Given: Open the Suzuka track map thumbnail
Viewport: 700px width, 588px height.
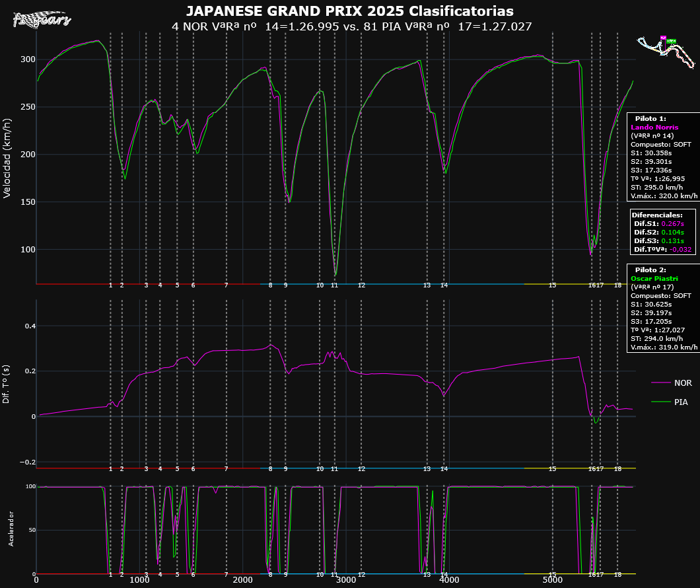Looking at the screenshot, I should 666,52.
